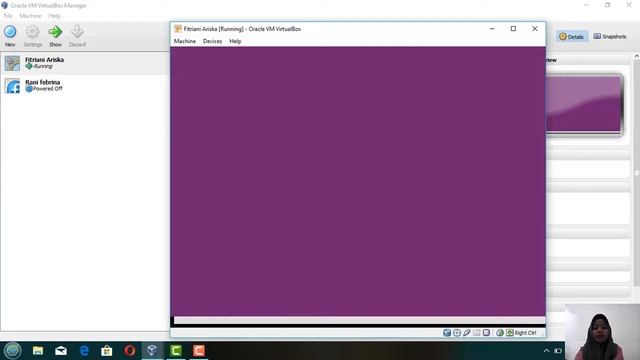Click display status bar icon
Viewport: 640px width, 360px height.
486,333
